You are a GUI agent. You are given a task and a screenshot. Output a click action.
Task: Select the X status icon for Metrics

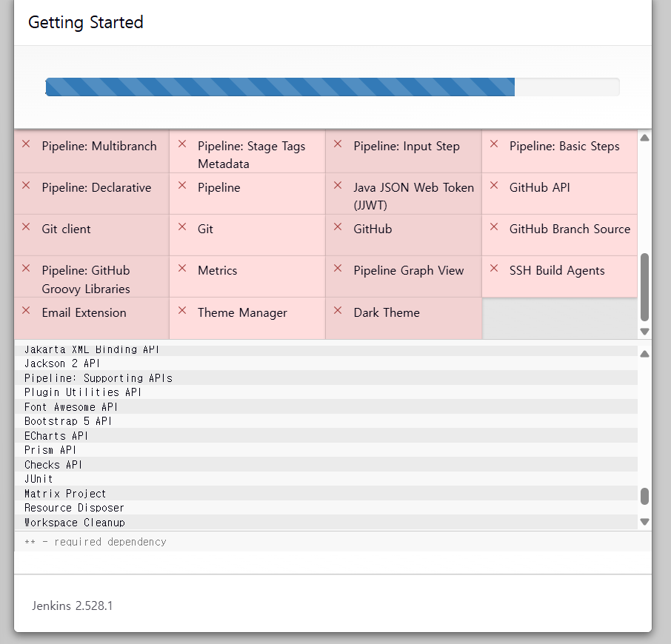click(182, 269)
